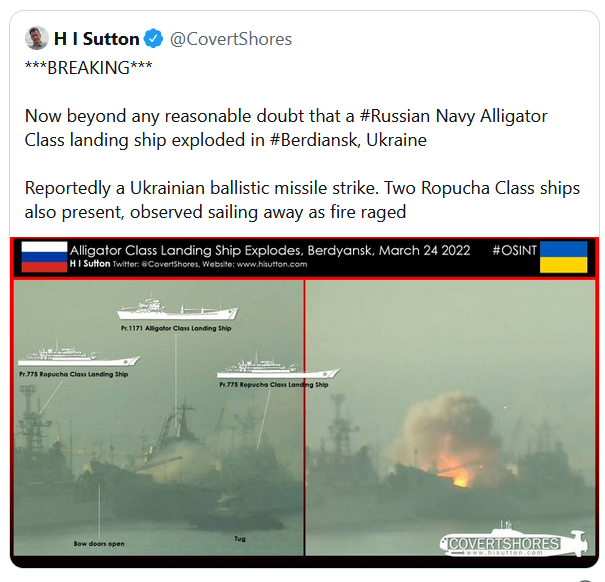
Task: Click the Pr.1171 Alligator Class label
Action: 176,328
